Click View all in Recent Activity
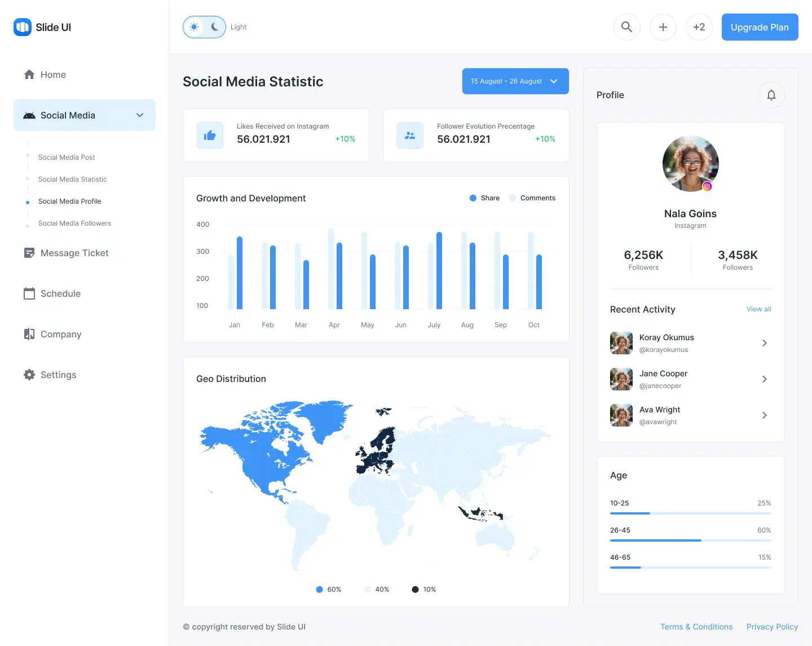812x646 pixels. point(759,309)
